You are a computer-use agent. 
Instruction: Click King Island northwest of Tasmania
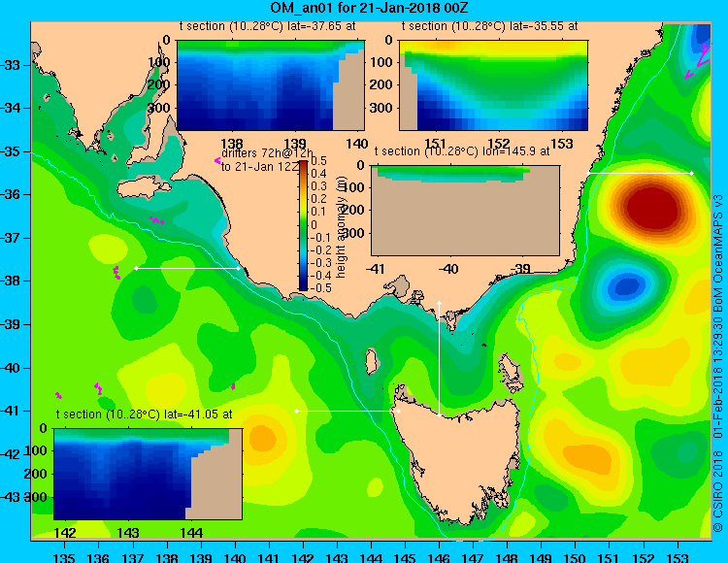pos(371,362)
